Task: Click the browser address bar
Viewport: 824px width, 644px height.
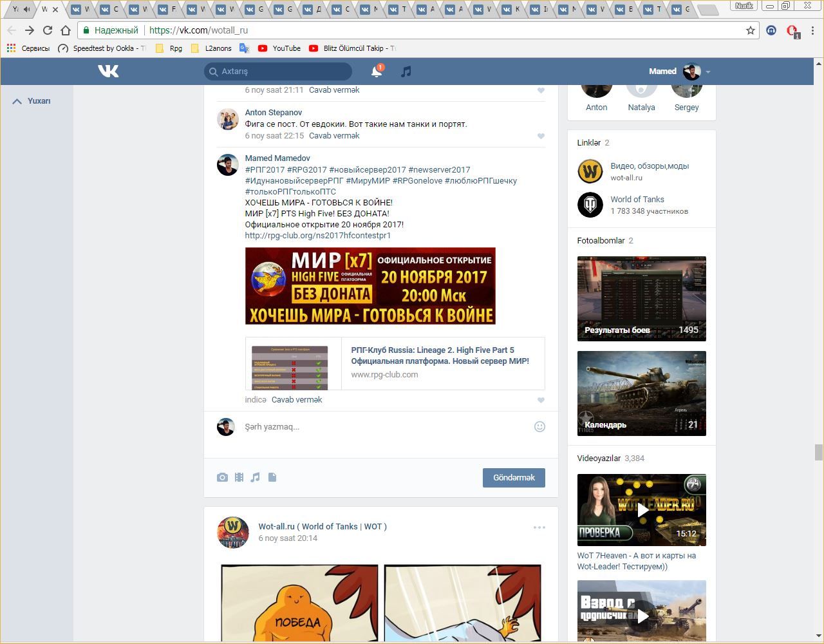Action: click(x=412, y=30)
